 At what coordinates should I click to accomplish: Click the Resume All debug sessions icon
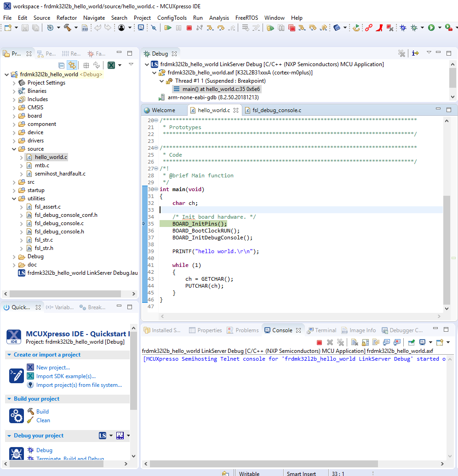(270, 28)
